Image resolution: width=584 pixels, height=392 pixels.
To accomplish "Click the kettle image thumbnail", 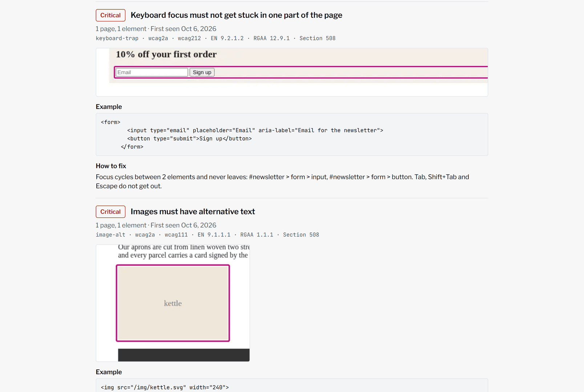I will point(173,303).
